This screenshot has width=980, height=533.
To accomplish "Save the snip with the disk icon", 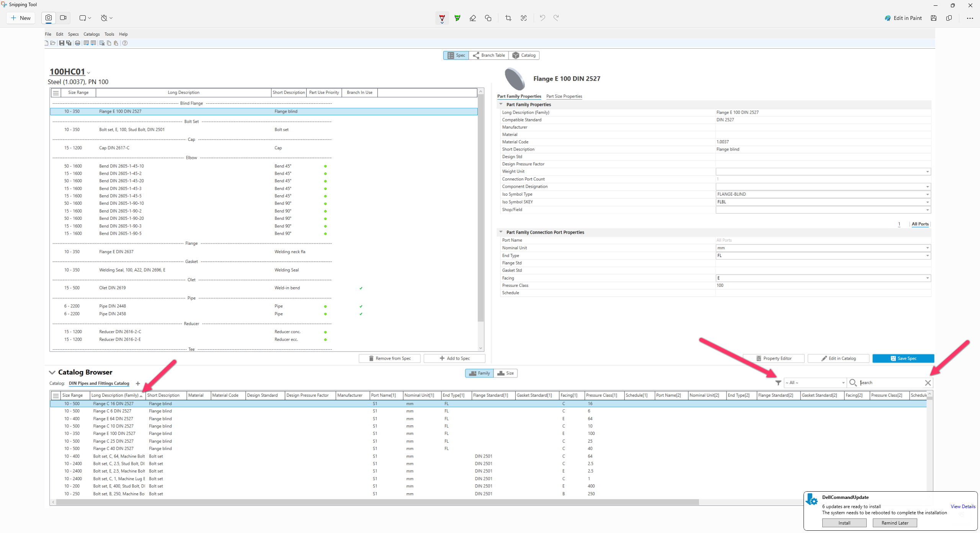I will coord(934,18).
